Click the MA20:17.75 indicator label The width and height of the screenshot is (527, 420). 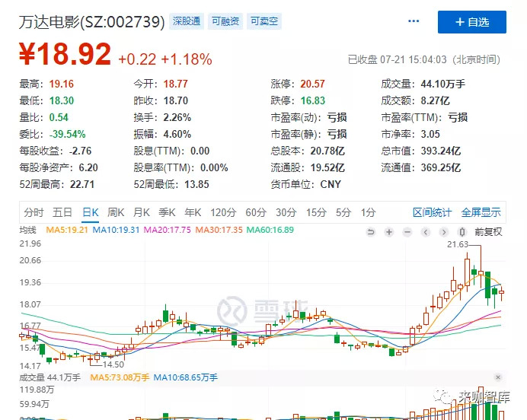click(168, 230)
